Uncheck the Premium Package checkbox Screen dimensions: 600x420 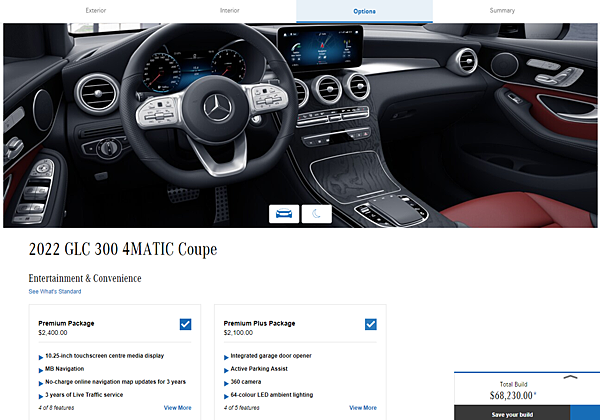pyautogui.click(x=186, y=324)
